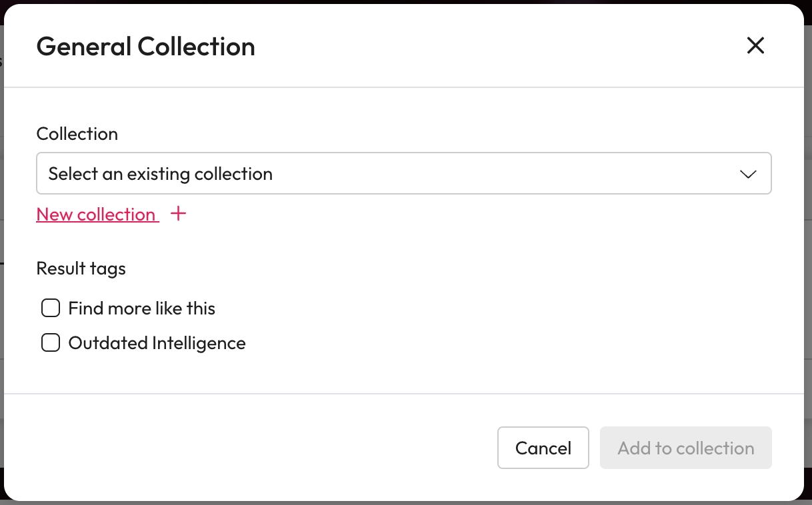Tick the Outdated Intelligence checkbox
Image resolution: width=812 pixels, height=505 pixels.
[51, 342]
